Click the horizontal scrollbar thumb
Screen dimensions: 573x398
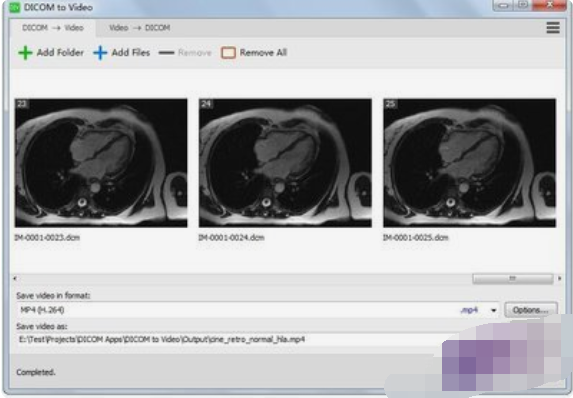coord(513,278)
